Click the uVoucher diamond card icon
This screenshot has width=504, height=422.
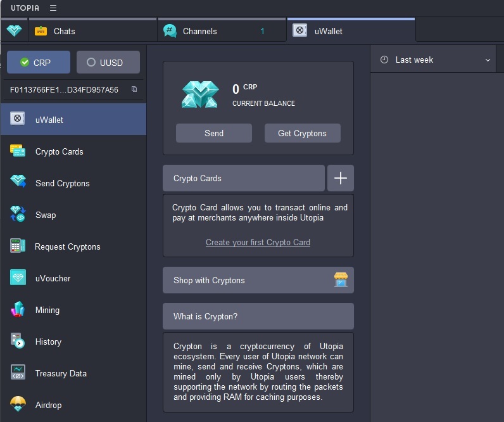click(18, 278)
